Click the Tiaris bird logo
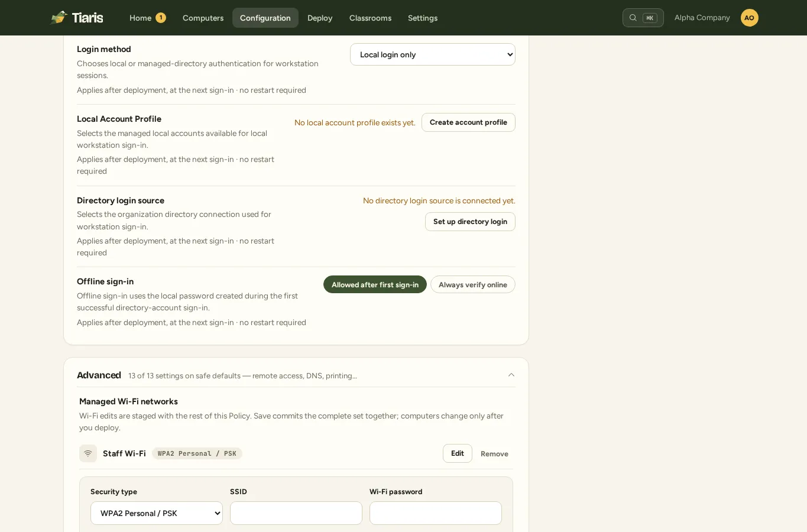The height and width of the screenshot is (532, 807). click(59, 18)
